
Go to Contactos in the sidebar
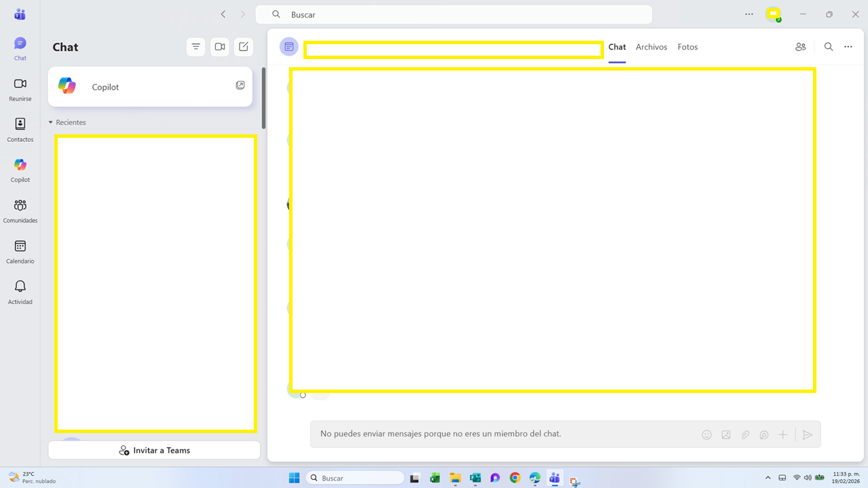coord(20,130)
